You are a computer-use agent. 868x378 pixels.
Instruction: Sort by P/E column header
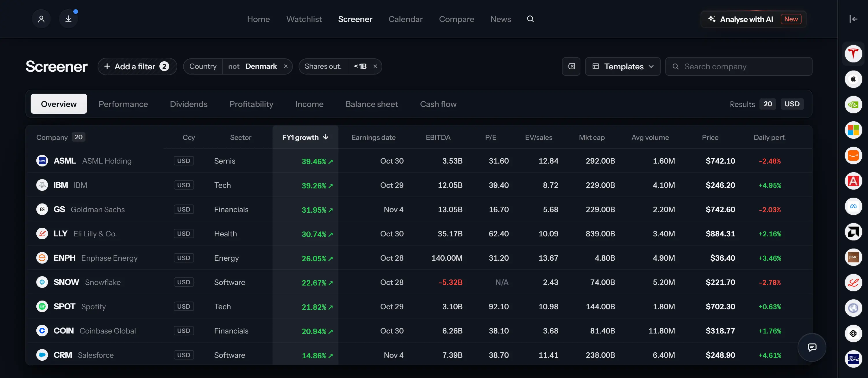491,137
